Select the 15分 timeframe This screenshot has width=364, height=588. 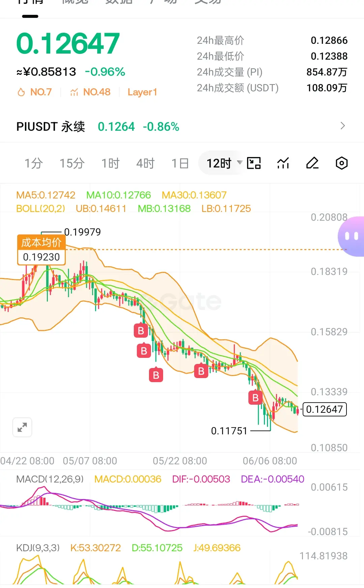click(x=72, y=163)
